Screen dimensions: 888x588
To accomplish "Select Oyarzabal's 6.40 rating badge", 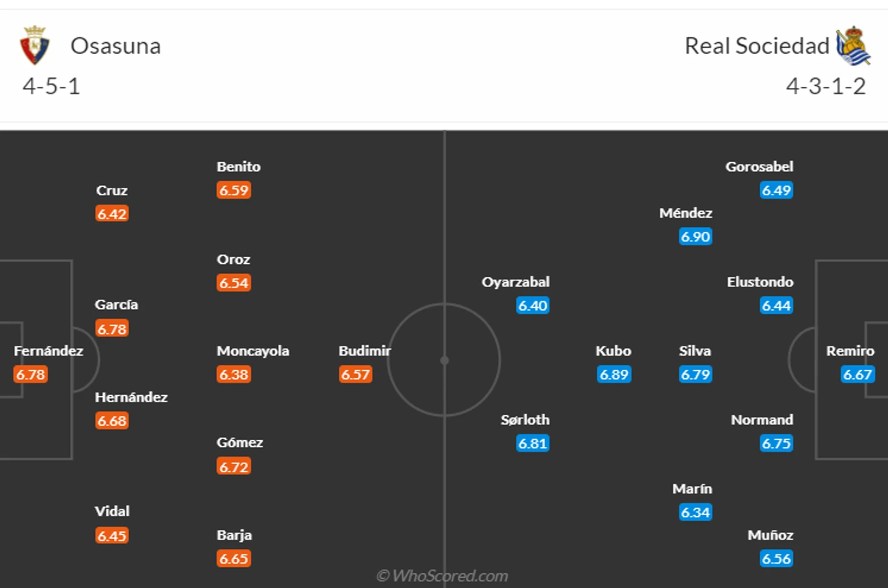I will (x=532, y=305).
